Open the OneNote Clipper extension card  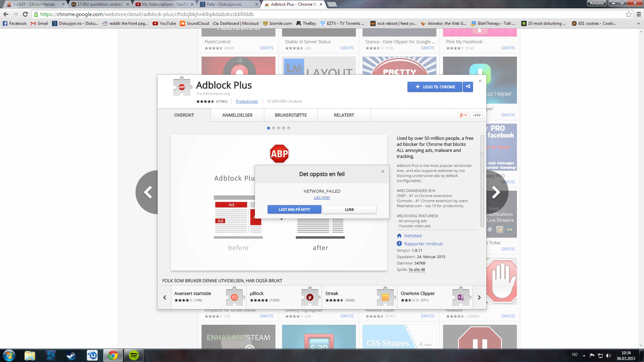coord(435,297)
